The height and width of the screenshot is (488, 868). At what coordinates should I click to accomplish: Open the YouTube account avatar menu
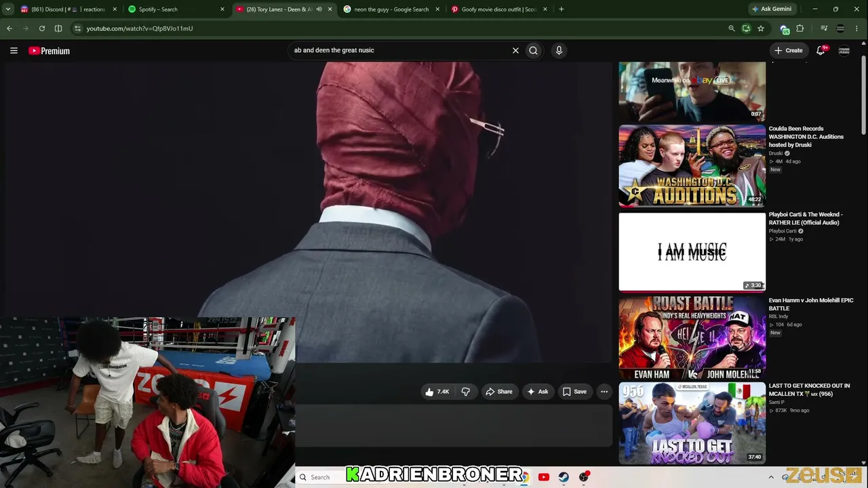pos(844,50)
